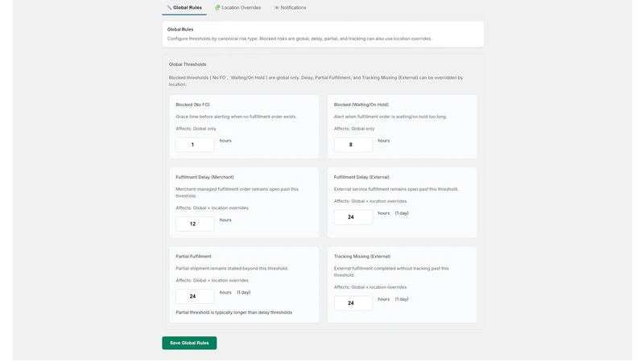The image size is (644, 362).
Task: Switch to the Location Overrides tab
Action: pyautogui.click(x=237, y=7)
